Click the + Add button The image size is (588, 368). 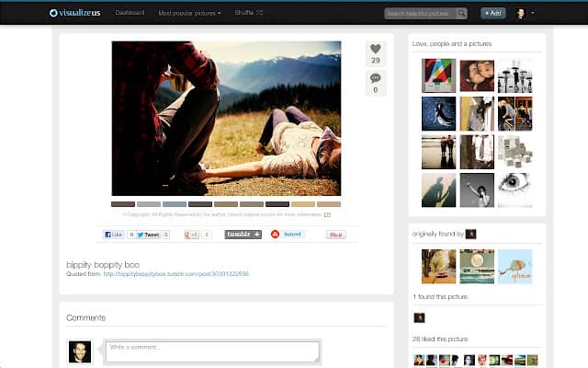(x=493, y=13)
